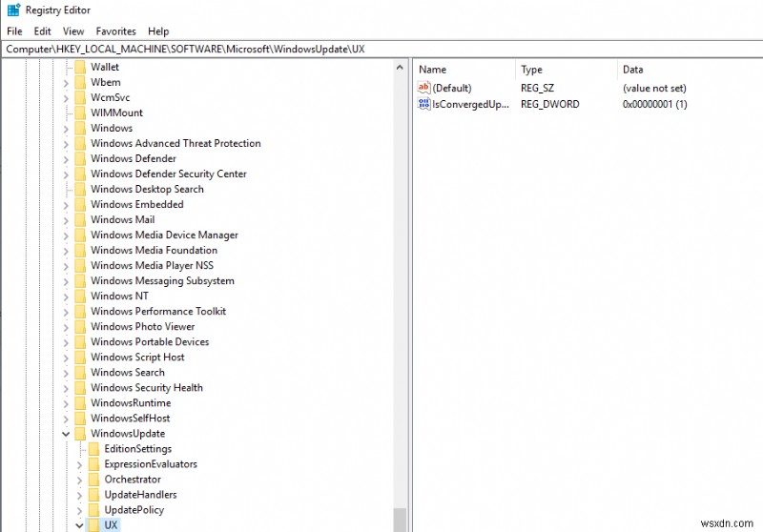Screen dimensions: 763x532
Task: Expand the UpdateHandlers key
Action: pyautogui.click(x=80, y=496)
